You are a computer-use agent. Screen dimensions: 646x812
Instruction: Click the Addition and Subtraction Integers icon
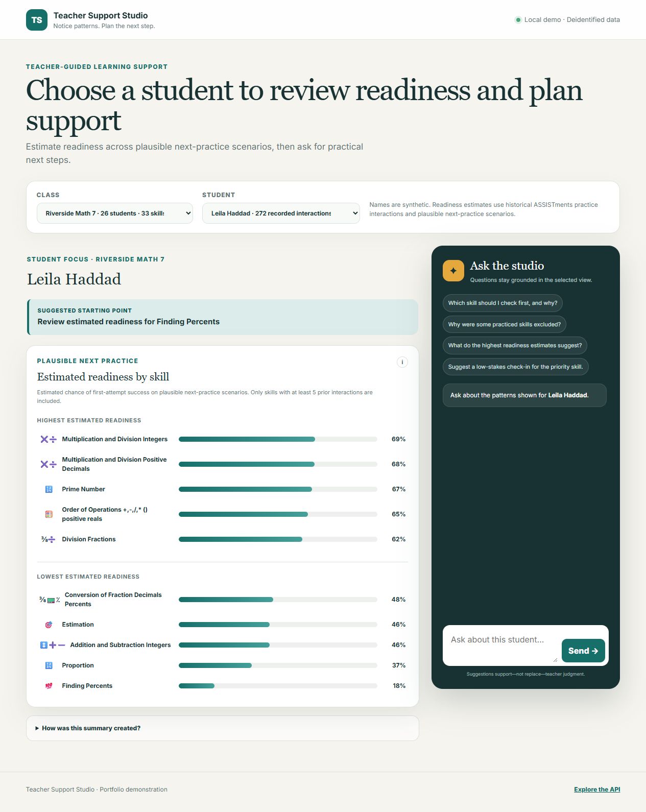53,645
